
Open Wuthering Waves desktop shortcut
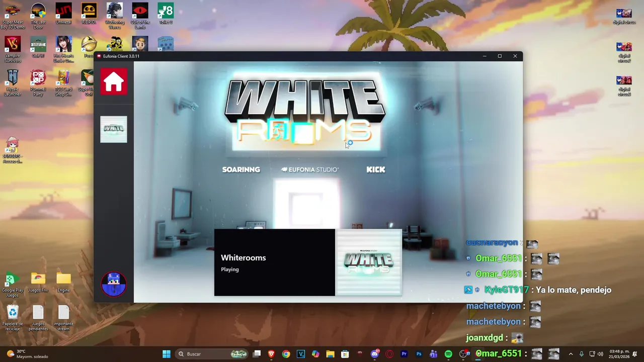[114, 17]
